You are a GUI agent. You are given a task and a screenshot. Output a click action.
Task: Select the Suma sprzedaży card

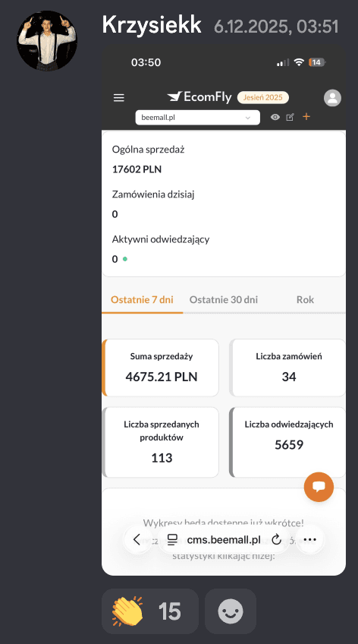coord(160,368)
